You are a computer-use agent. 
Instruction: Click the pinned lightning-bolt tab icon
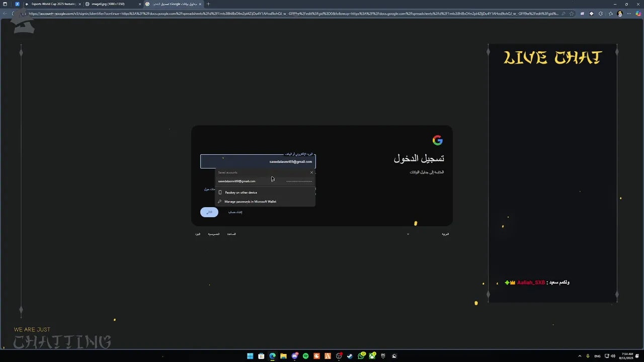click(x=17, y=4)
